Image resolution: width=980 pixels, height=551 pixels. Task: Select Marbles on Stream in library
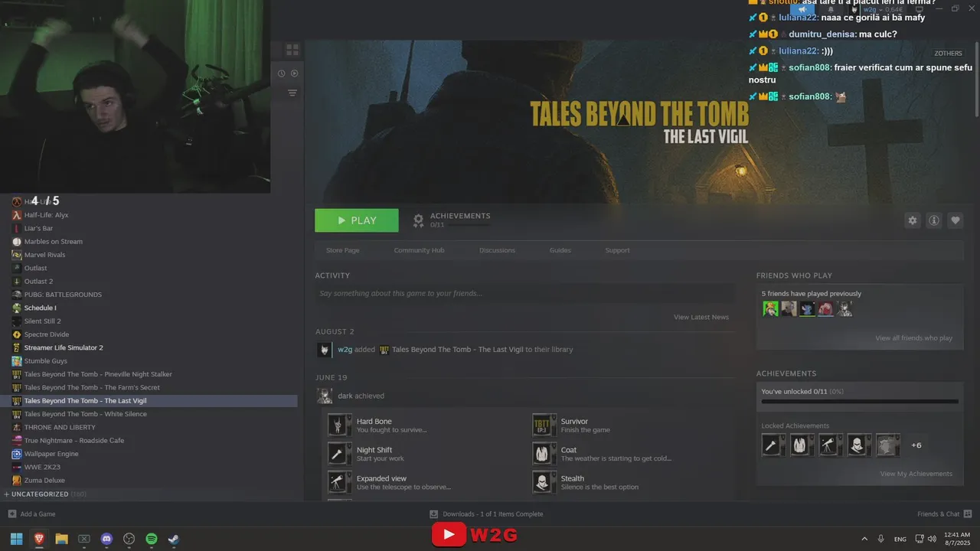point(53,242)
